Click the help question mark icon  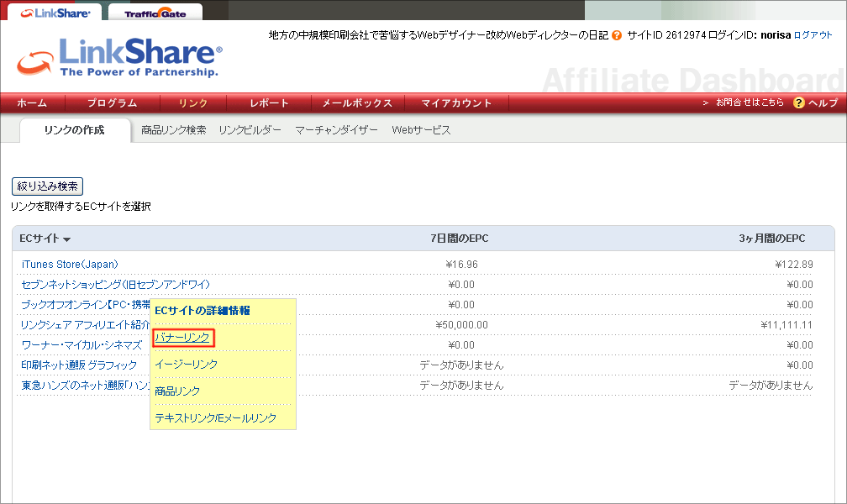[798, 102]
